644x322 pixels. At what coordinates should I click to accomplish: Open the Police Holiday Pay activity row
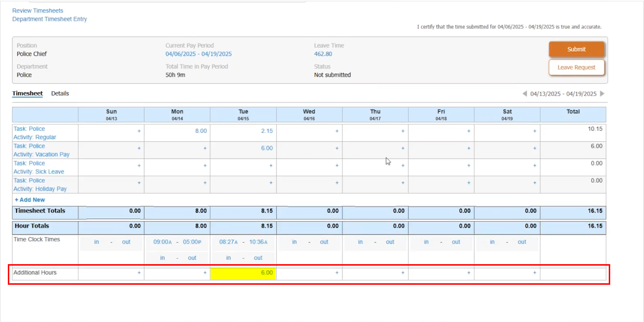click(x=40, y=185)
